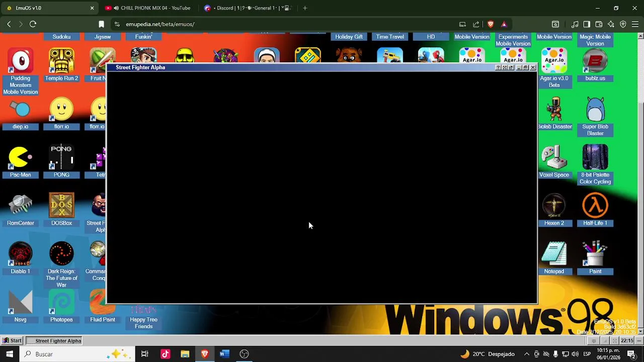
Task: Open 8-bit Palette Color Cycling icon
Action: [595, 165]
